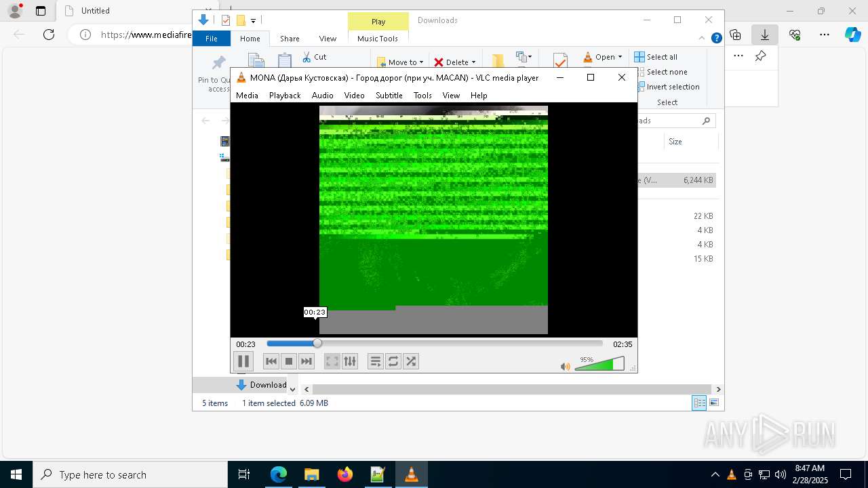Open the VLC Subtitle menu
The height and width of the screenshot is (488, 868).
(389, 96)
